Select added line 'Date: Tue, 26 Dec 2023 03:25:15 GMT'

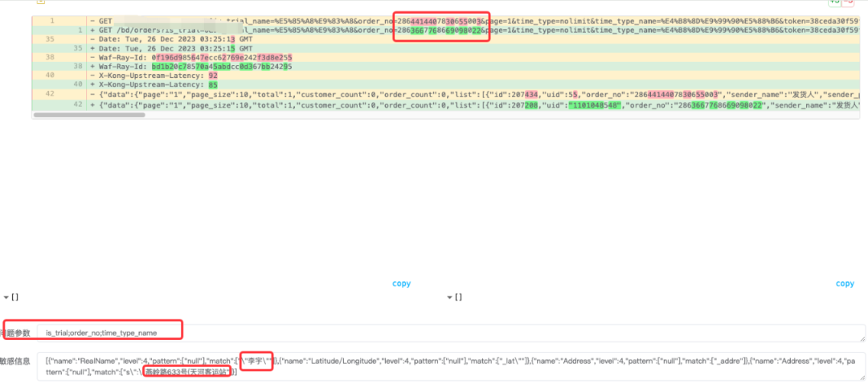[445, 48]
